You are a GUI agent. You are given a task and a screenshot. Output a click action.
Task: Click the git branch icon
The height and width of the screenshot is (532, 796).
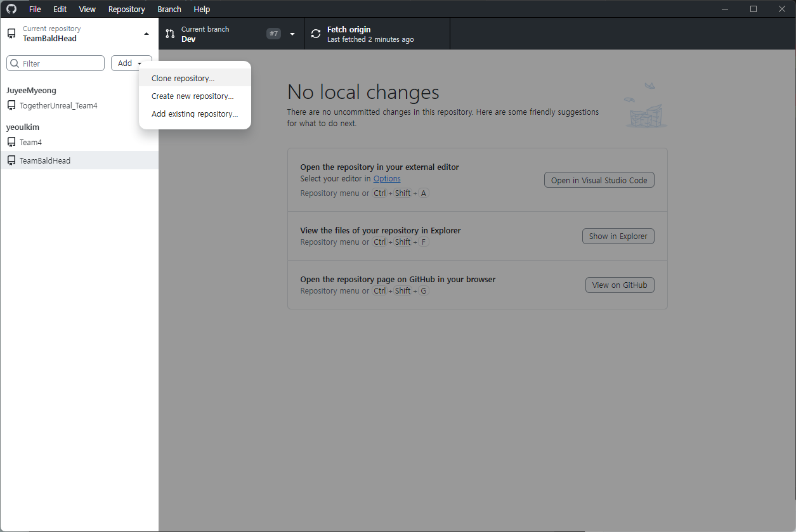click(170, 34)
